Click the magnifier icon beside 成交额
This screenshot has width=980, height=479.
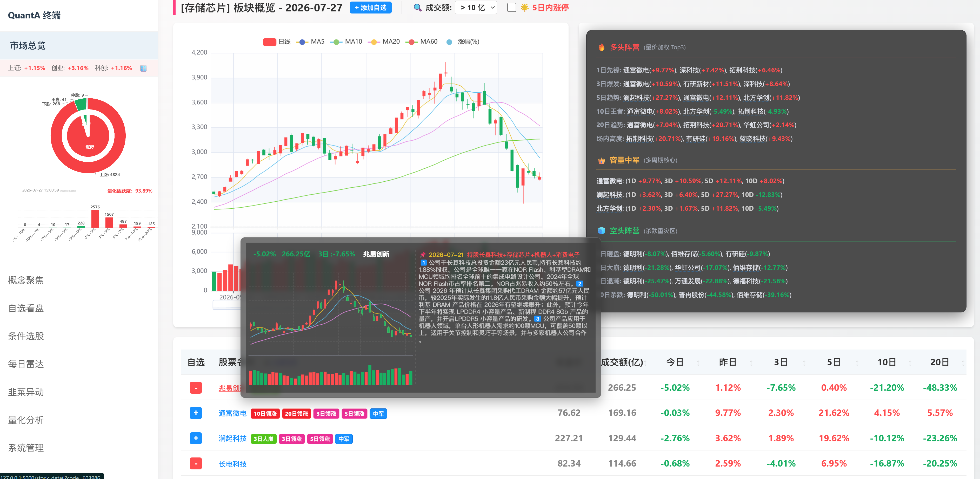click(417, 8)
